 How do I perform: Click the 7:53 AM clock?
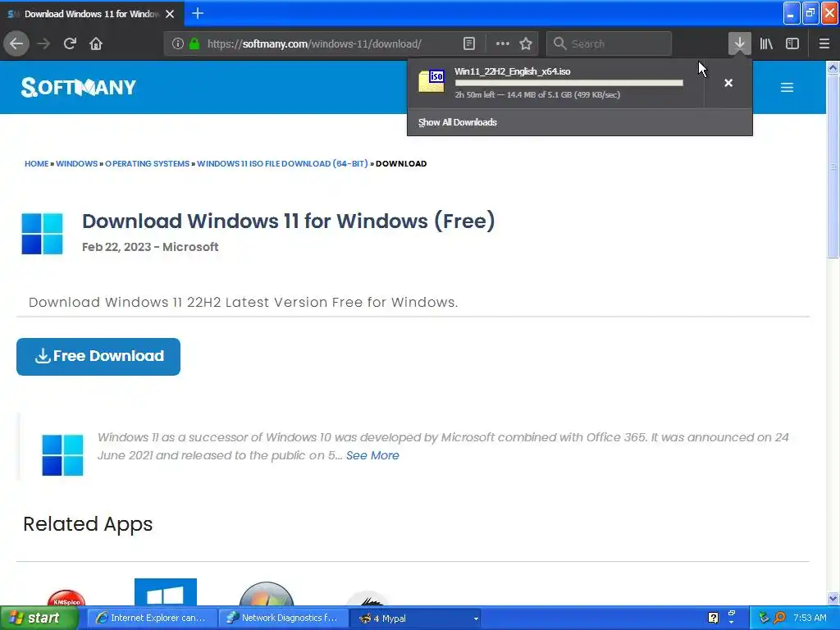pos(810,618)
